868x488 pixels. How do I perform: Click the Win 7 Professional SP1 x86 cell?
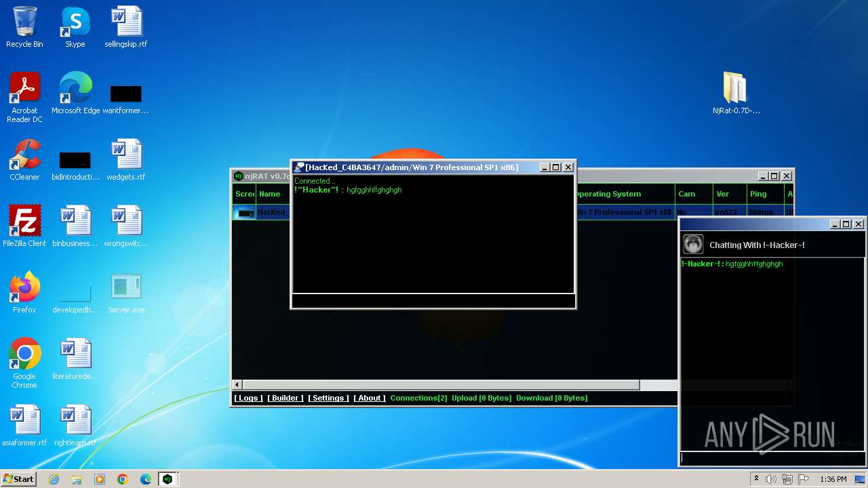tap(624, 212)
